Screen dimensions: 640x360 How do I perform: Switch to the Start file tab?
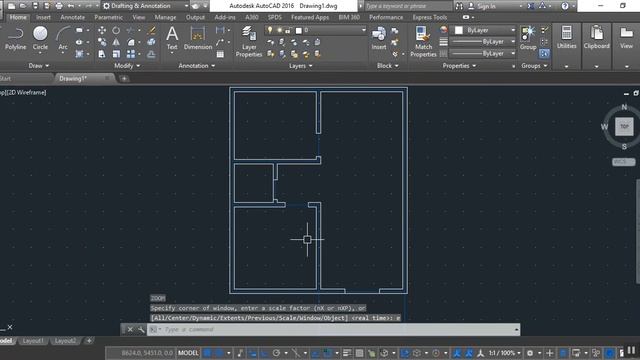click(x=6, y=78)
